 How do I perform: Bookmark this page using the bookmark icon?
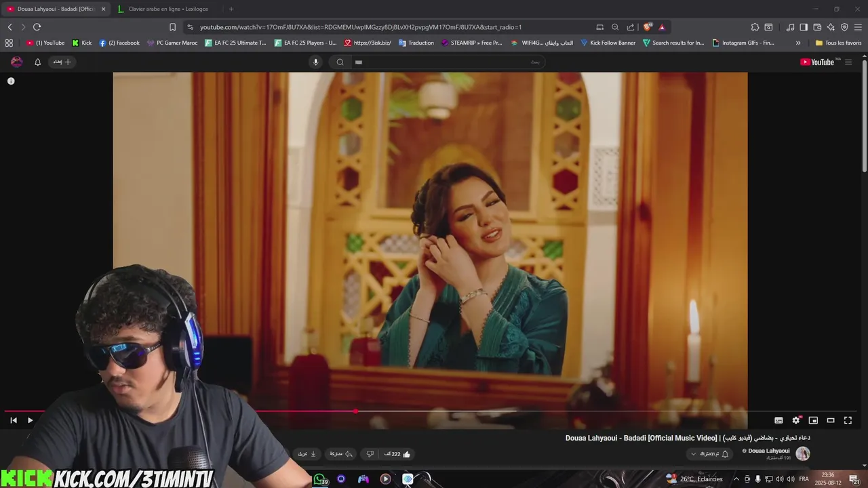tap(172, 27)
